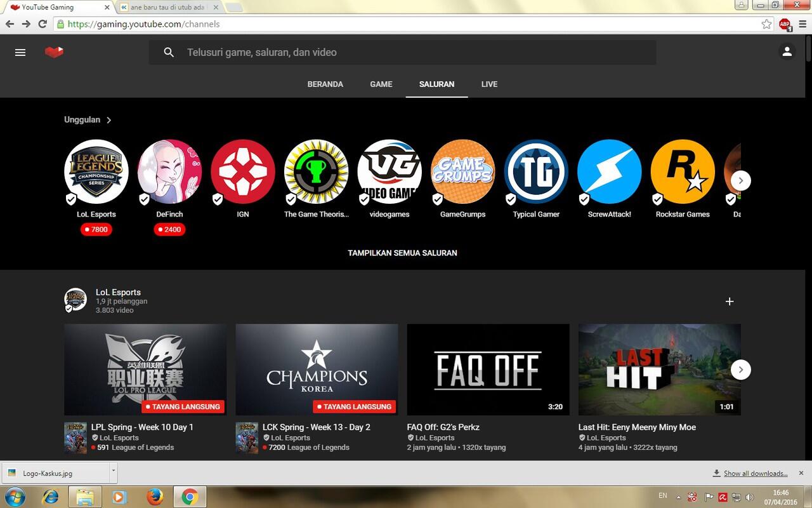The height and width of the screenshot is (508, 812).
Task: Click the YouTube Gaming red heart logo
Action: point(54,52)
